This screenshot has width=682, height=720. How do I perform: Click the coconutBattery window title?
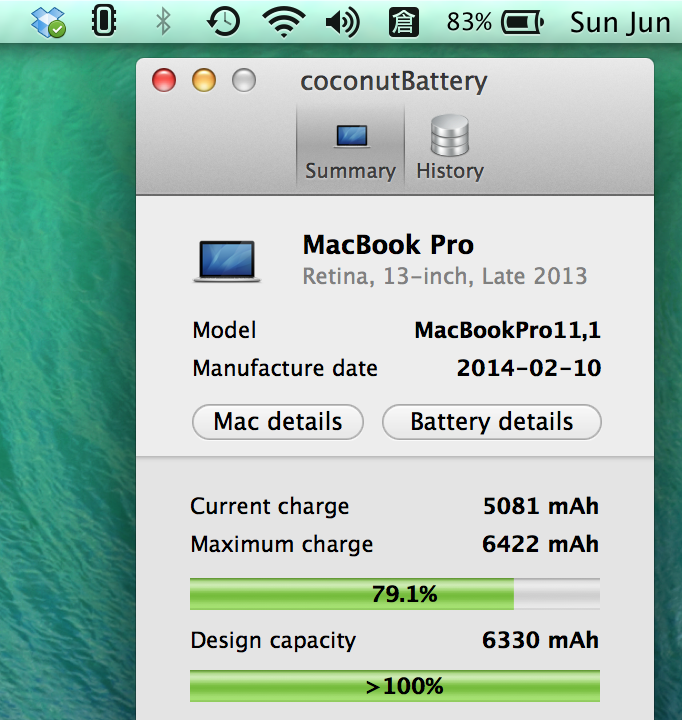pos(394,82)
